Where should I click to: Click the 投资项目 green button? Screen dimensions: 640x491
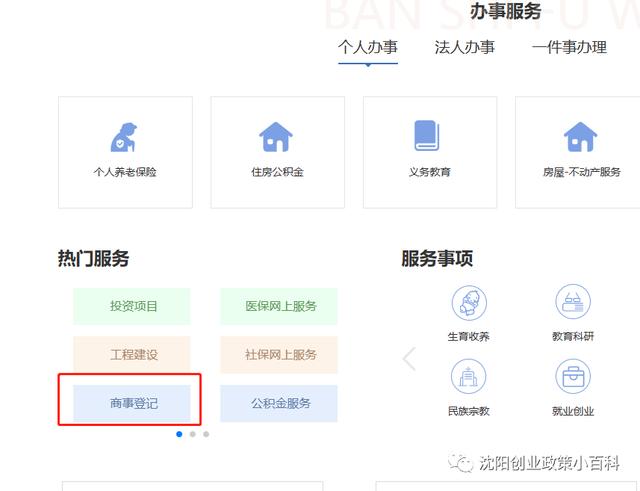(x=132, y=307)
